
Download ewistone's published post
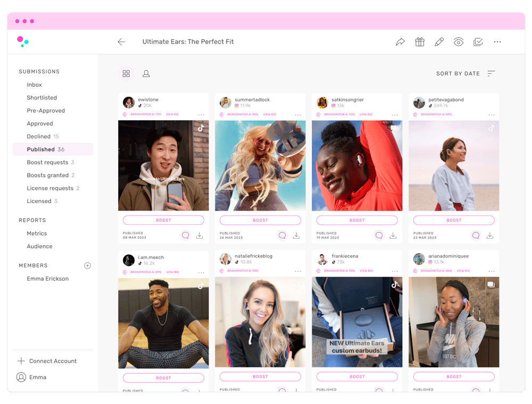[199, 235]
